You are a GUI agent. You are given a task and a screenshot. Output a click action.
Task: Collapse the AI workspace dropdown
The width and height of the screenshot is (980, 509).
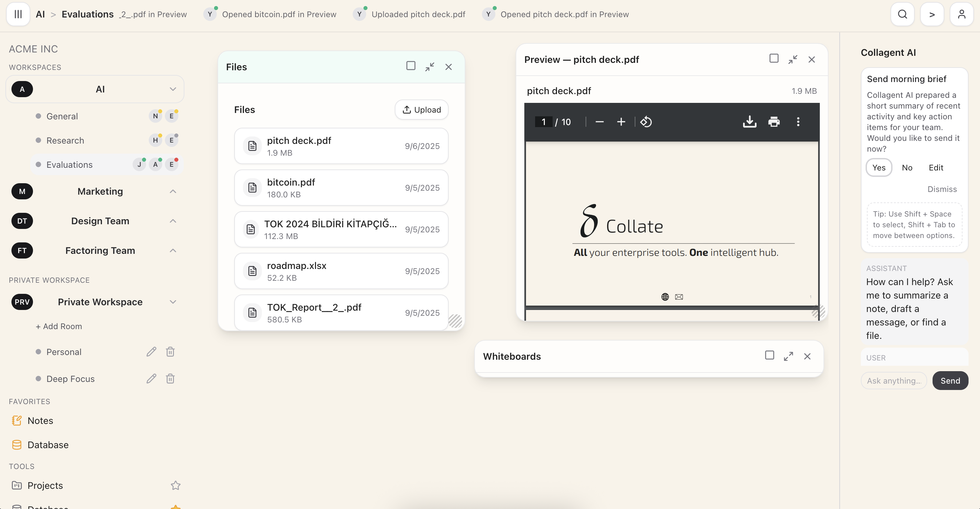(x=173, y=89)
